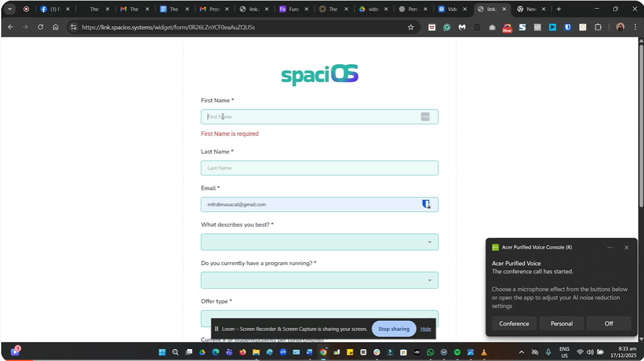
Task: Click the Bitwarden icon in the Email field
Action: [x=426, y=204]
